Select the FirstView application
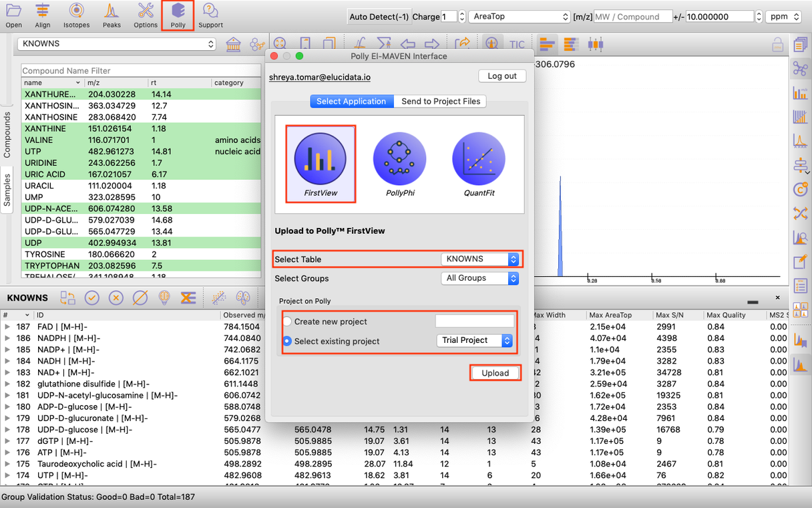Image resolution: width=812 pixels, height=508 pixels. [x=321, y=164]
